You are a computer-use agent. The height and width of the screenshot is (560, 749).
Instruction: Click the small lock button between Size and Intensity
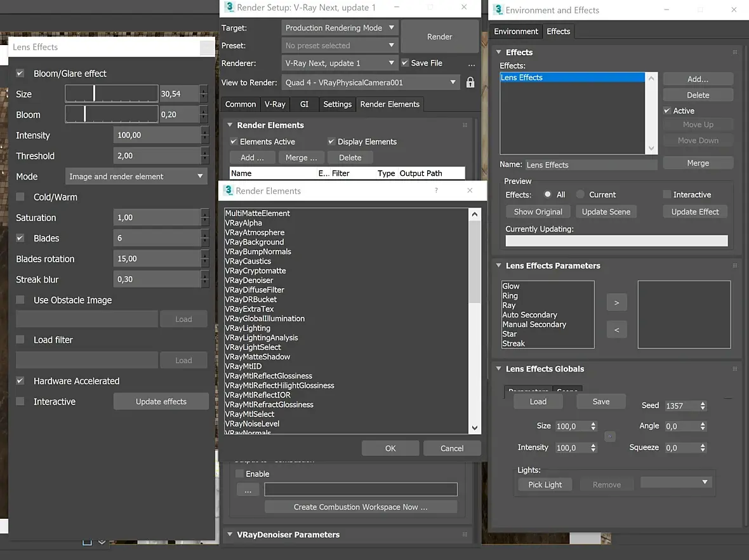610,437
